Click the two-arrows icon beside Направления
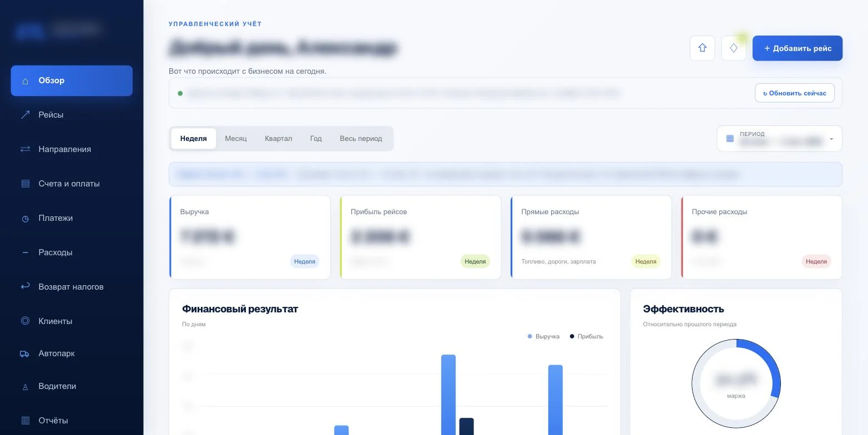The image size is (868, 435). pyautogui.click(x=25, y=149)
